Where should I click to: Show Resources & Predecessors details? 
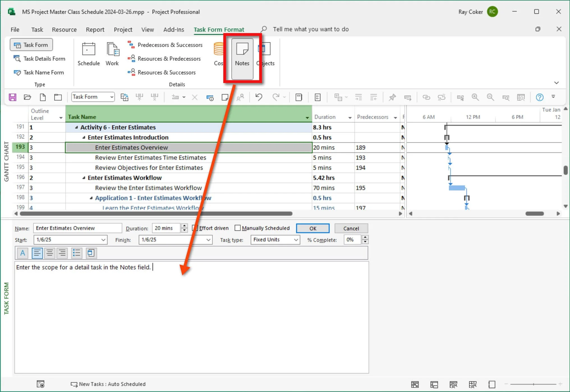164,59
